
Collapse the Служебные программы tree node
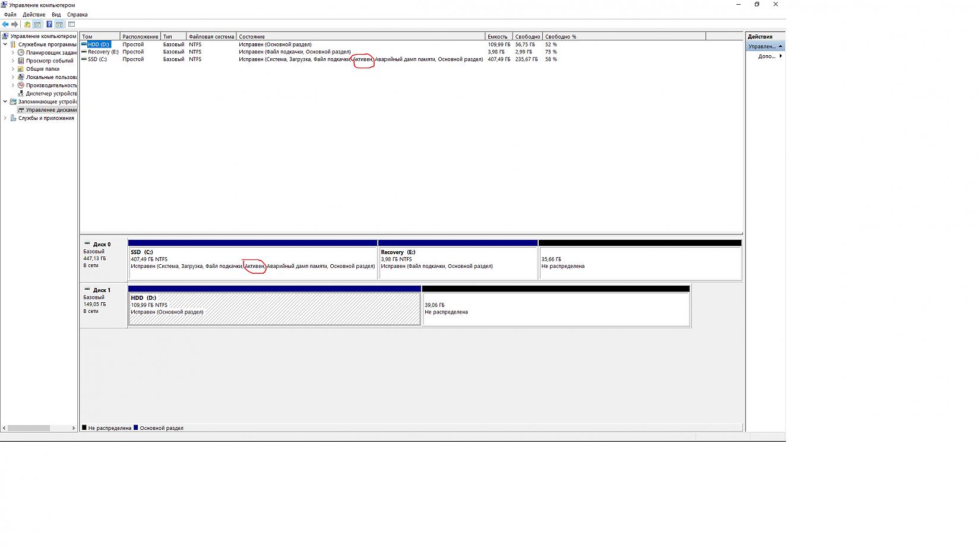5,44
